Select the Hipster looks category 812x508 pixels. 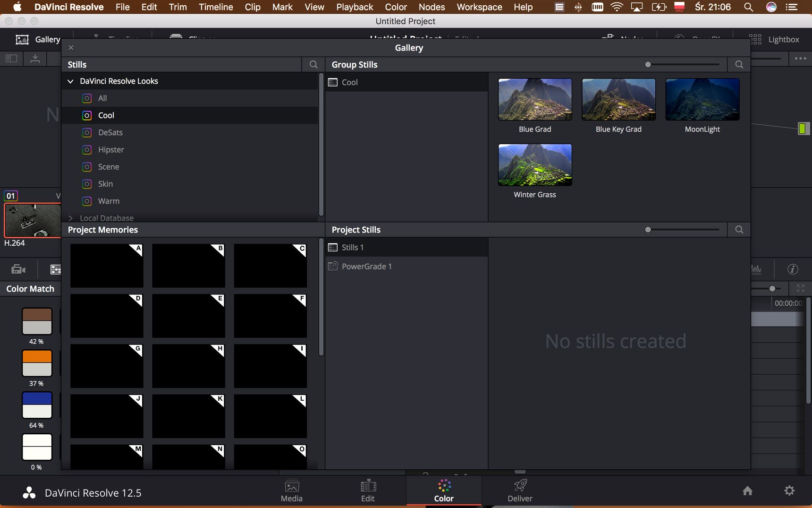pyautogui.click(x=189, y=150)
